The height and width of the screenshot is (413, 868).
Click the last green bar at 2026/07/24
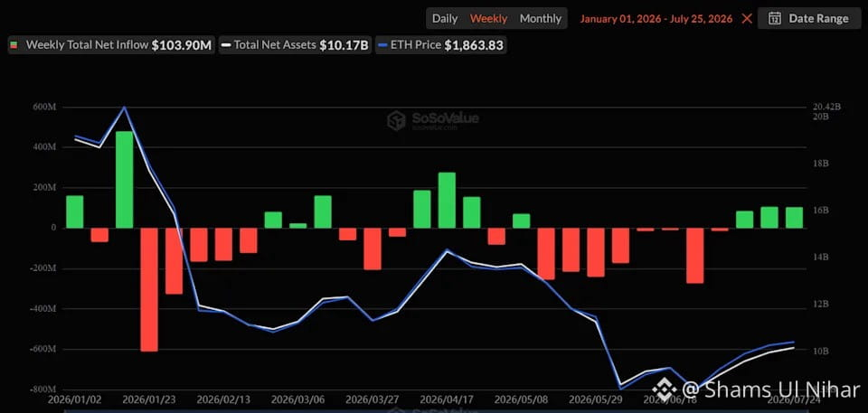(795, 217)
